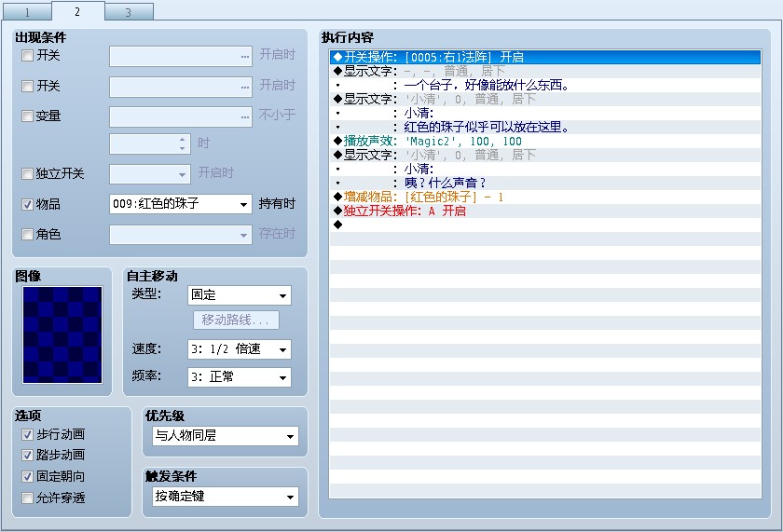Uncheck the 物品 condition checkbox

(27, 204)
